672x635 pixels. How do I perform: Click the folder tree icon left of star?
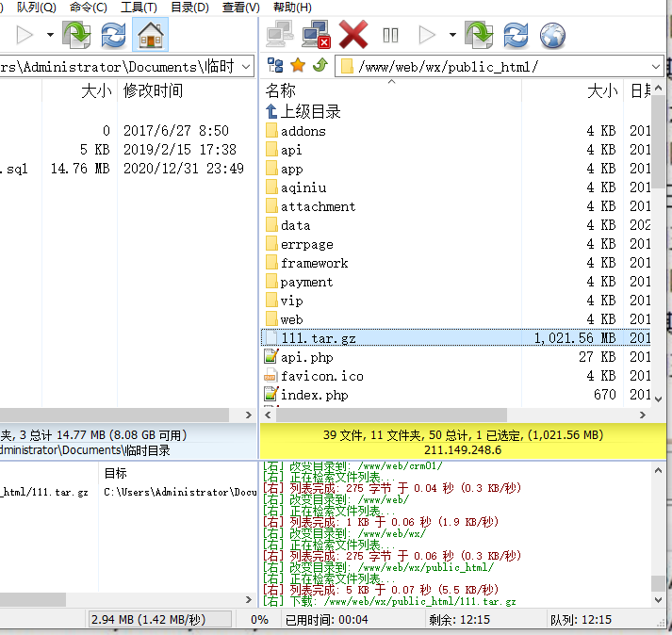[275, 66]
